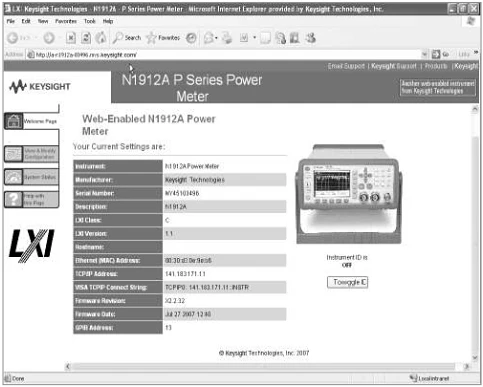
Task: Open the History clock icon
Action: 191,38
